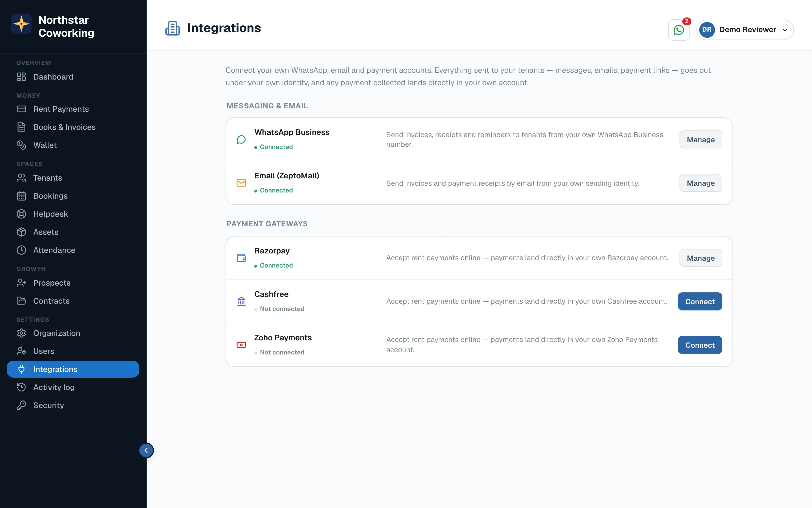Select the Integrations sidebar item
The image size is (812, 508).
(x=73, y=369)
